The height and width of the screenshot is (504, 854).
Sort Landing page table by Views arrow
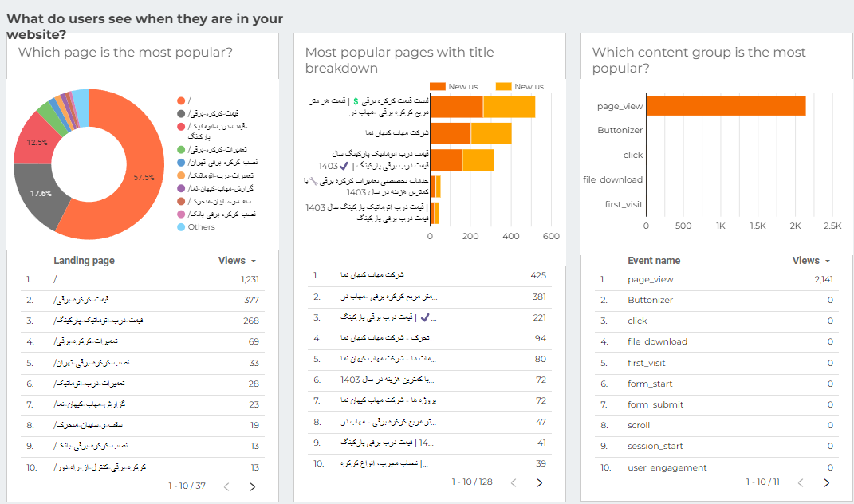pos(254,261)
